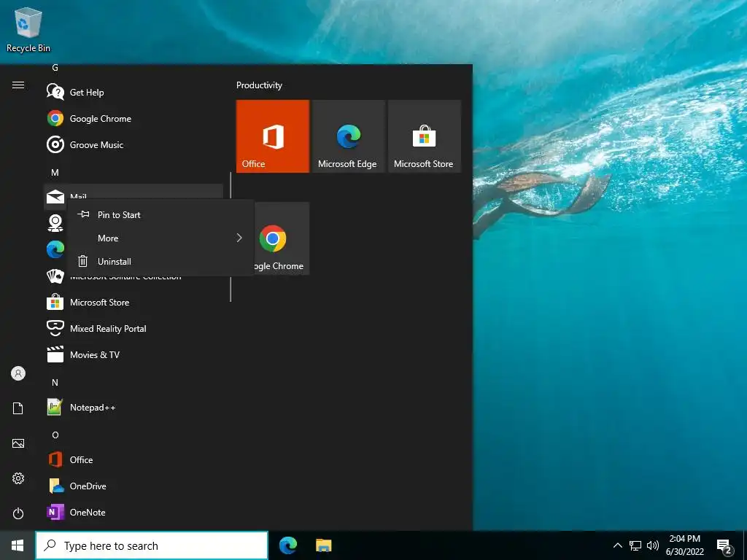Open the More submenu in context menu
747x560 pixels.
(x=160, y=238)
